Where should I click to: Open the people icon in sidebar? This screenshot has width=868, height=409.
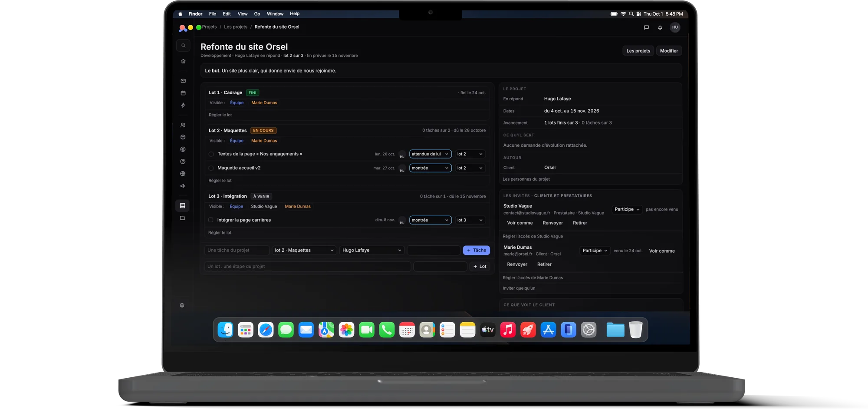183,125
